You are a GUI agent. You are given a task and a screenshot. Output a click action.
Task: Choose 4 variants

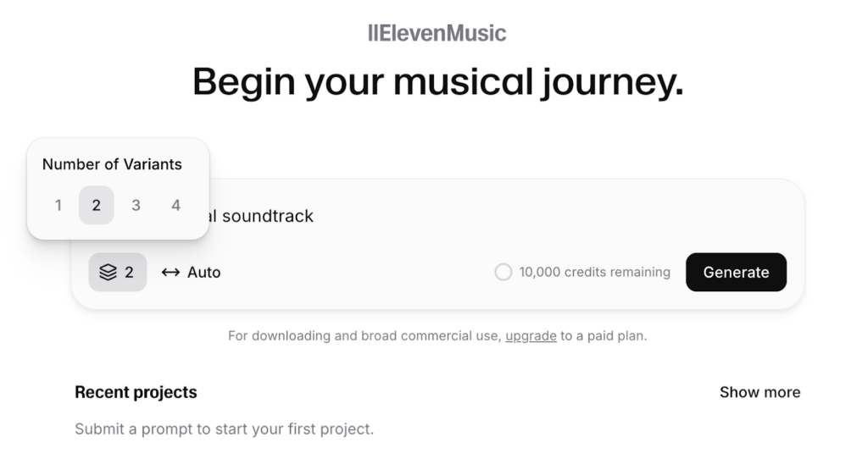(176, 205)
